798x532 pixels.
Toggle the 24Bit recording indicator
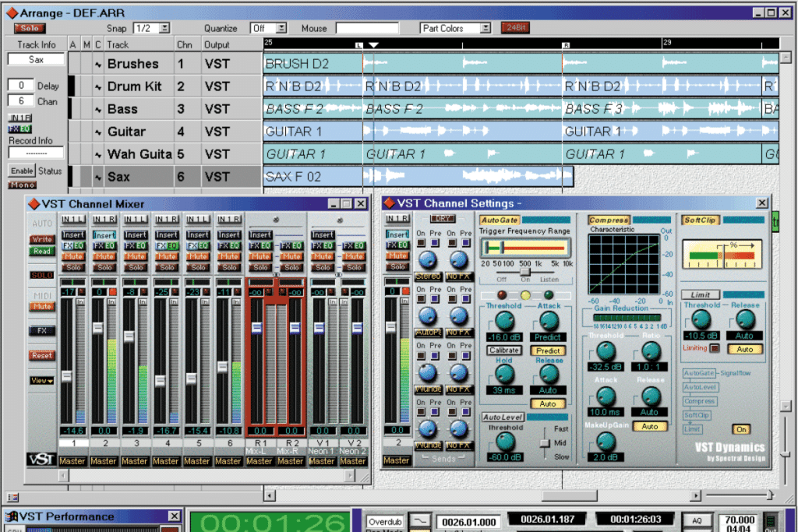(515, 28)
